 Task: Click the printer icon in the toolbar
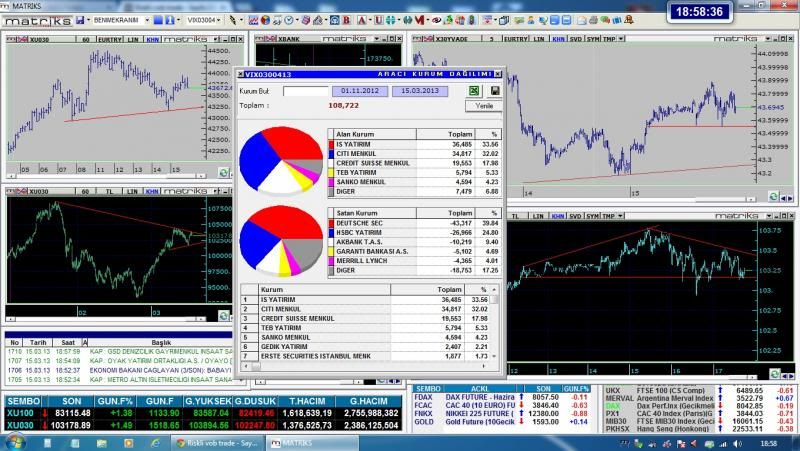pos(593,20)
